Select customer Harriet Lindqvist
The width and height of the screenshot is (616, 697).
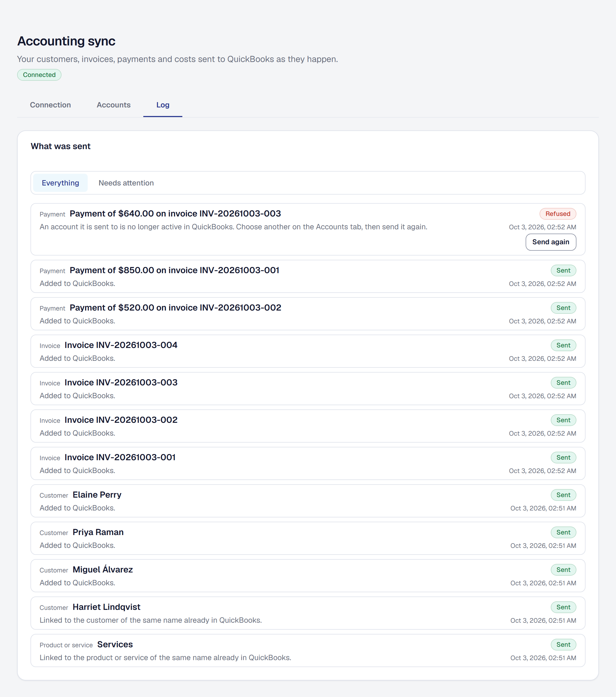tap(308, 613)
